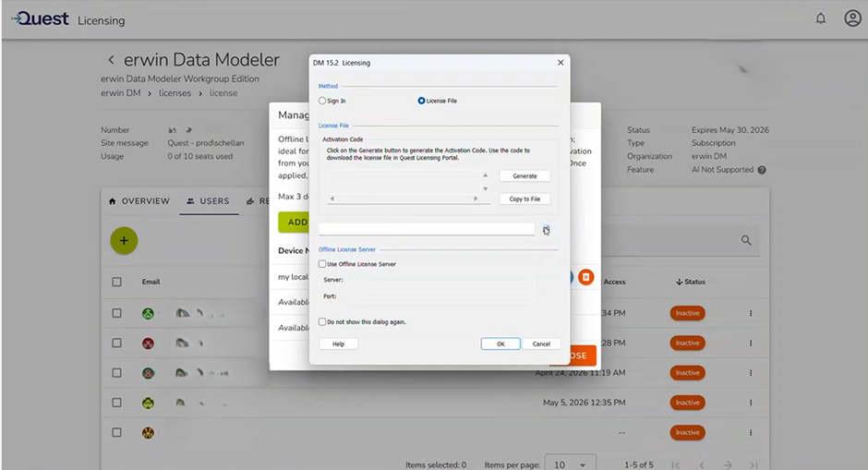This screenshot has width=868, height=470.
Task: Click the erwin DM breadcrumb link
Action: (x=121, y=93)
